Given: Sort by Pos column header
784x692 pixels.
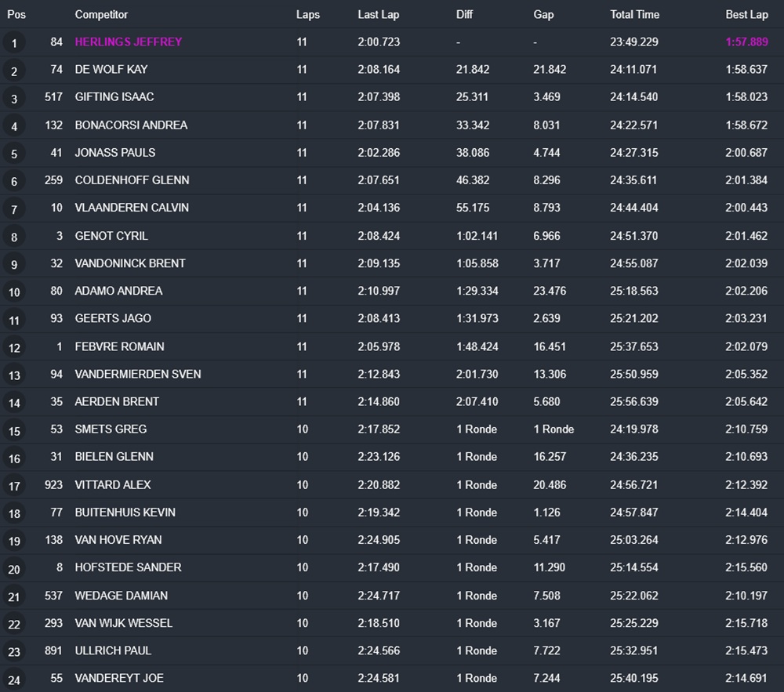Looking at the screenshot, I should click(16, 14).
